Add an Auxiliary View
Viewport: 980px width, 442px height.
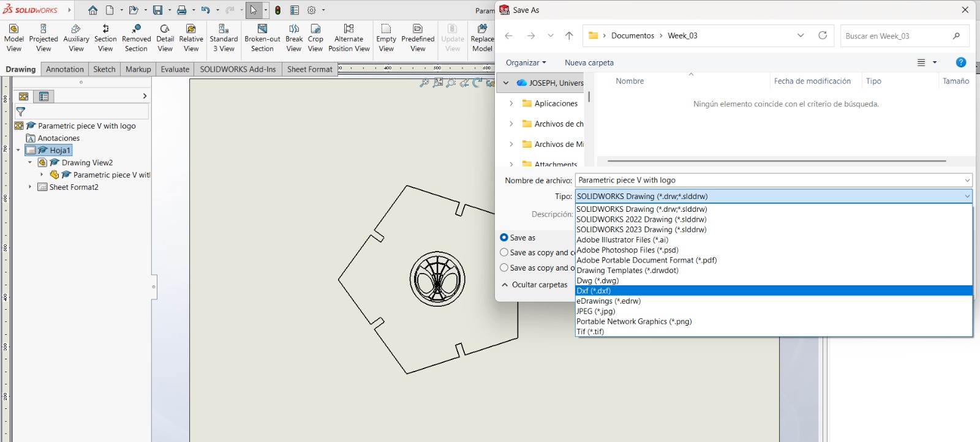pyautogui.click(x=76, y=38)
